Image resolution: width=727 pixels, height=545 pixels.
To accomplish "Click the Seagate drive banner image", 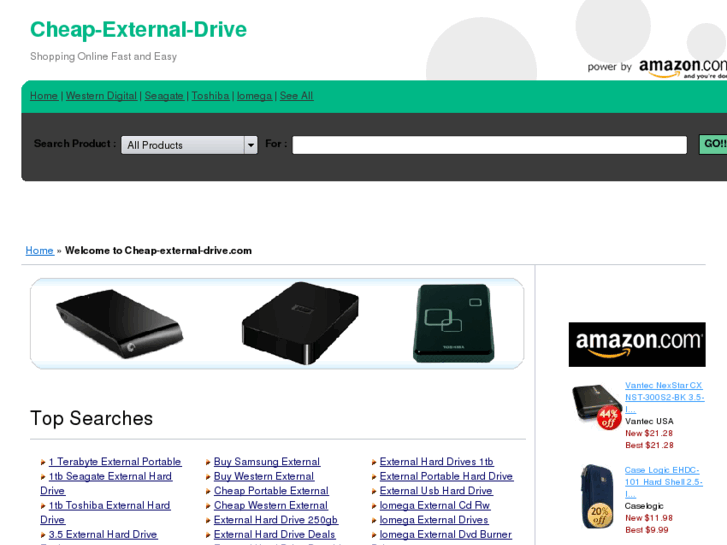I will (120, 324).
